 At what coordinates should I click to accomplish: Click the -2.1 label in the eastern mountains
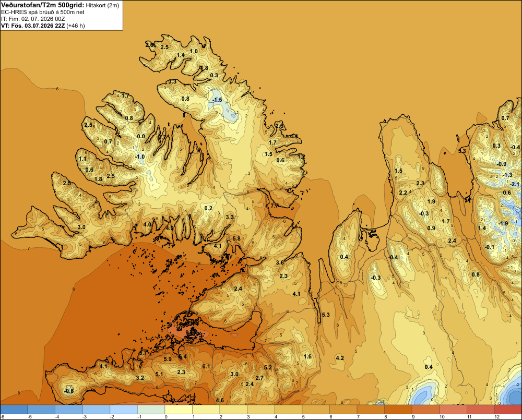pos(515,184)
